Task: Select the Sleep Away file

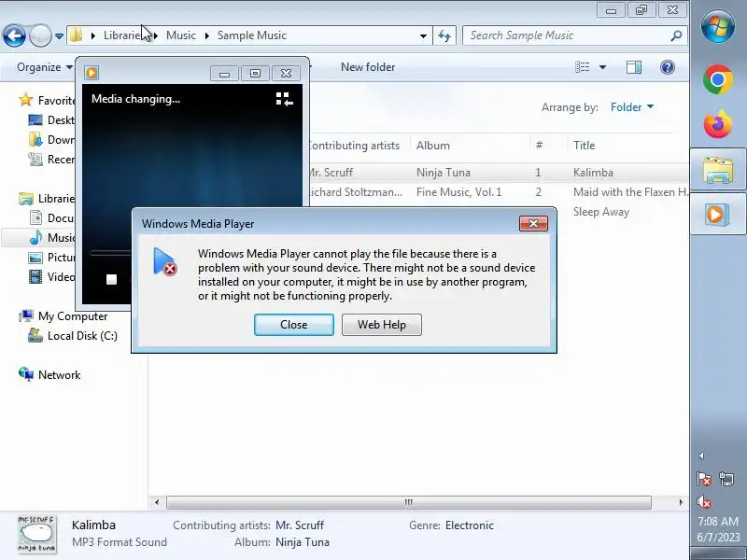Action: click(x=600, y=212)
